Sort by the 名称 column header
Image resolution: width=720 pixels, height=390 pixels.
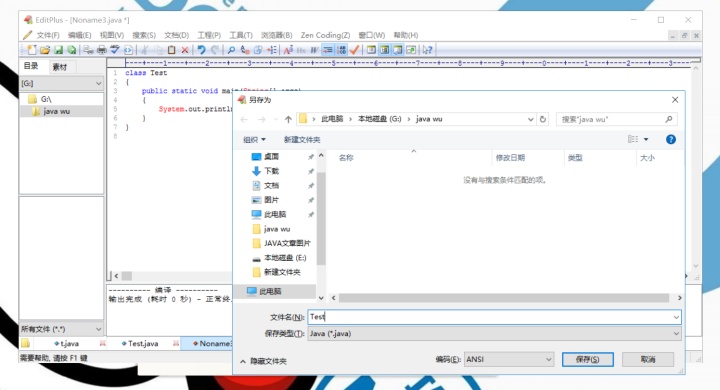346,158
